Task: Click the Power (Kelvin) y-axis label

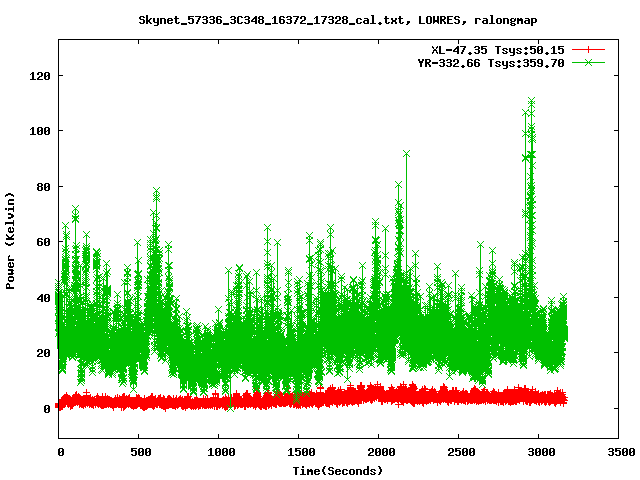Action: 10,241
